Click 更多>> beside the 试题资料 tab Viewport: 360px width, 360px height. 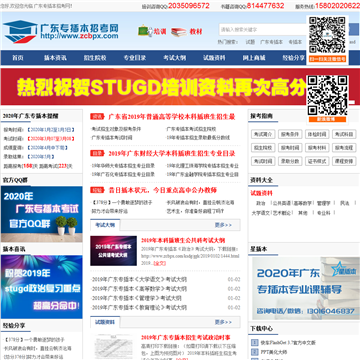click(223, 322)
